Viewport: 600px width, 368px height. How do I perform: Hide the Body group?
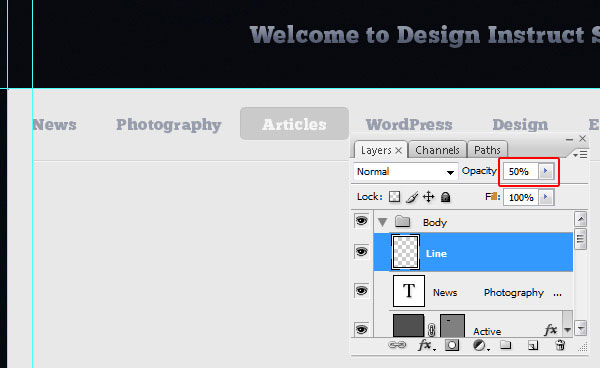point(362,221)
